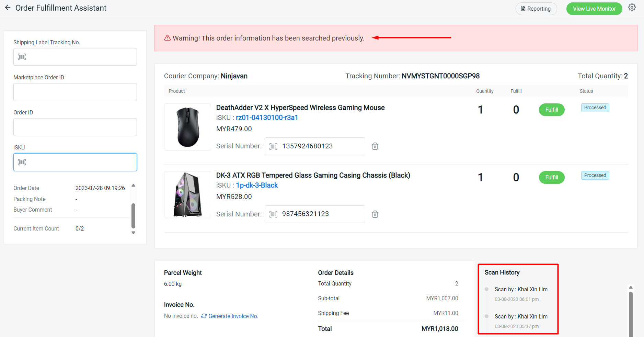
Task: Open the Reporting page
Action: point(536,9)
